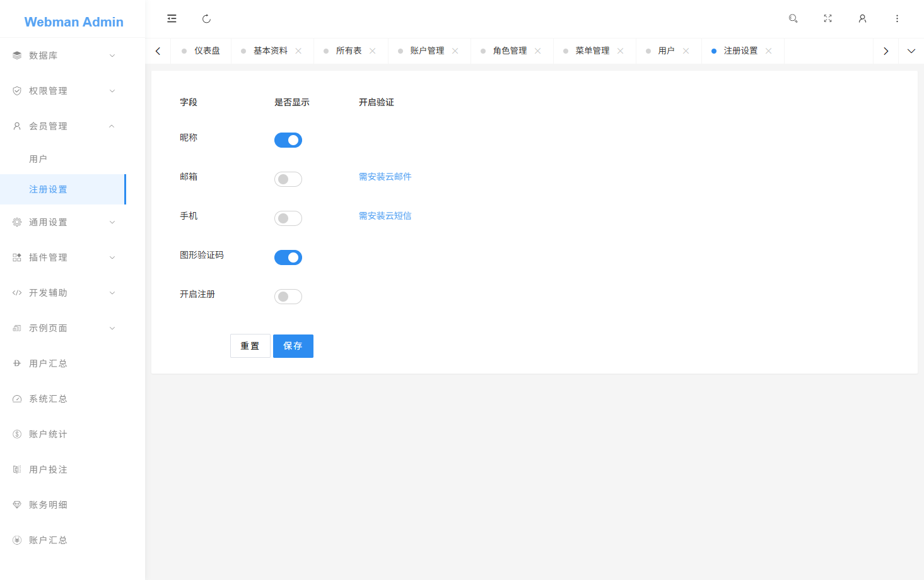Close the 用户 tab

point(686,50)
